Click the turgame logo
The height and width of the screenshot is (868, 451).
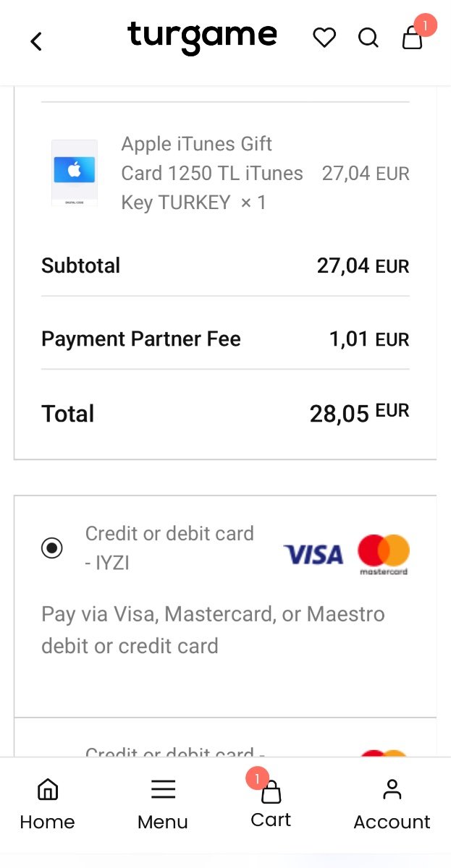203,38
